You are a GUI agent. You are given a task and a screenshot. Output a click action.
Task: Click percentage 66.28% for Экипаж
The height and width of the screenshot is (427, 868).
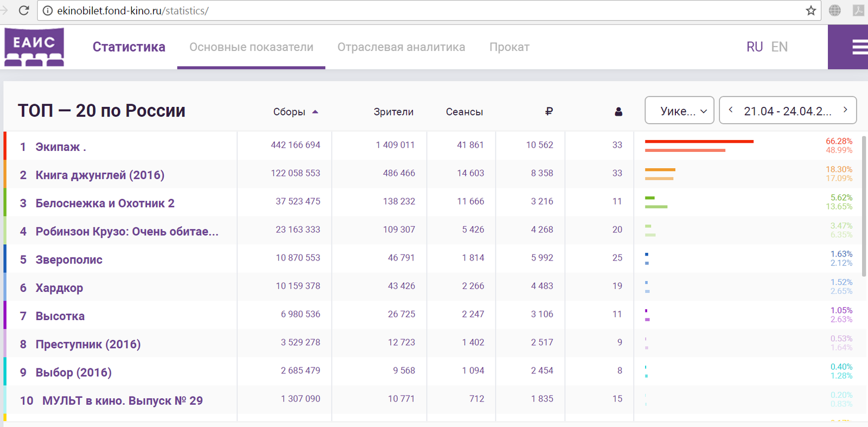coord(839,141)
